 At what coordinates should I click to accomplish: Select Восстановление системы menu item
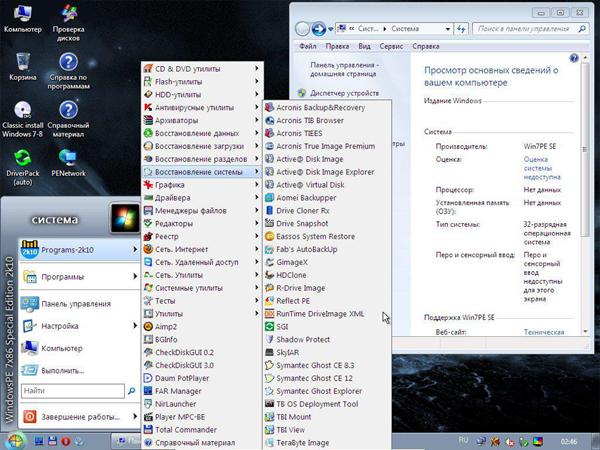[202, 172]
